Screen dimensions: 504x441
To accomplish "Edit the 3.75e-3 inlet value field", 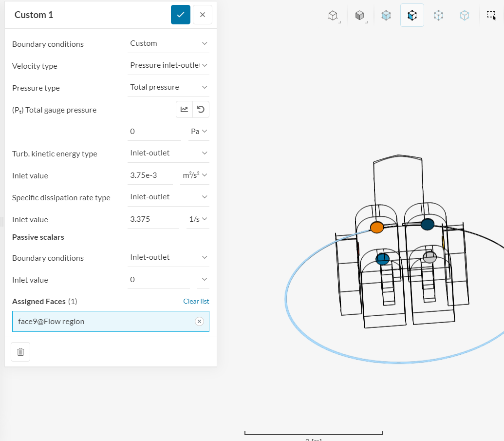I will 150,175.
